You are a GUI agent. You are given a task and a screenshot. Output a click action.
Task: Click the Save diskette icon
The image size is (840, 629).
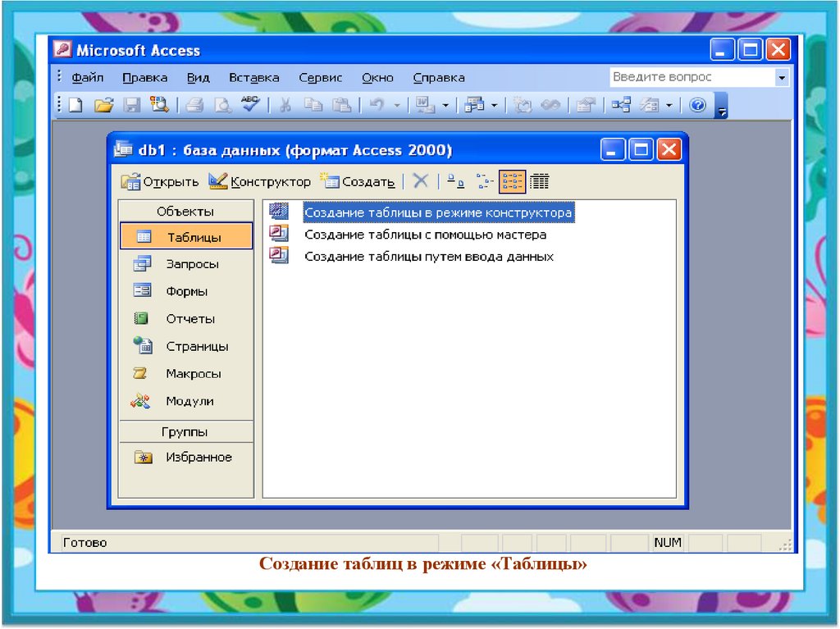click(x=131, y=104)
